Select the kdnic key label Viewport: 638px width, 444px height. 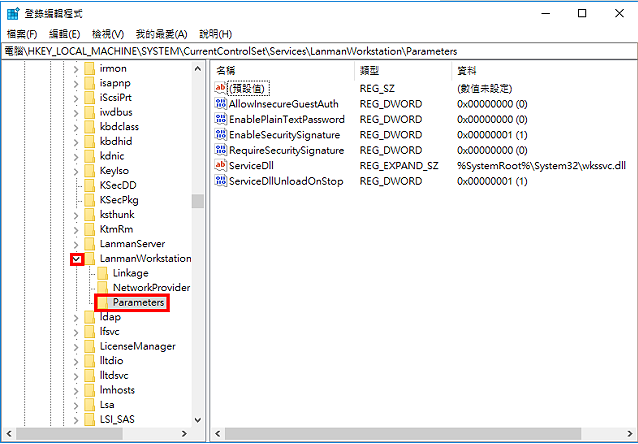(x=112, y=156)
